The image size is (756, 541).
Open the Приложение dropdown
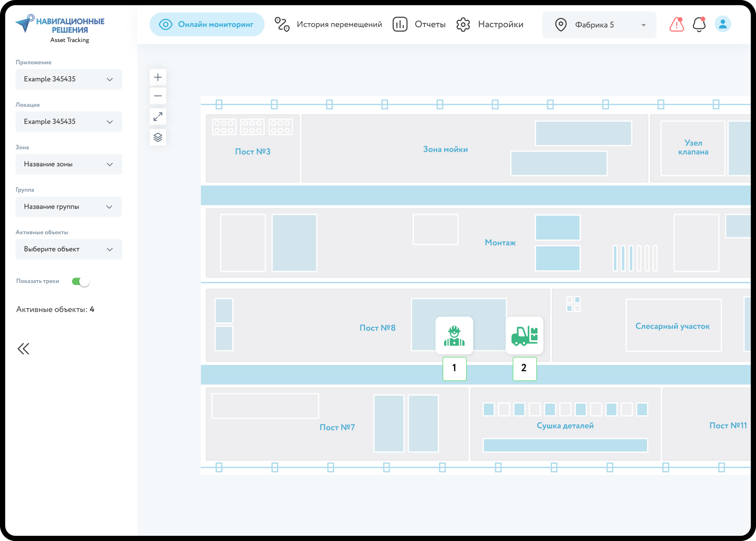tap(69, 79)
